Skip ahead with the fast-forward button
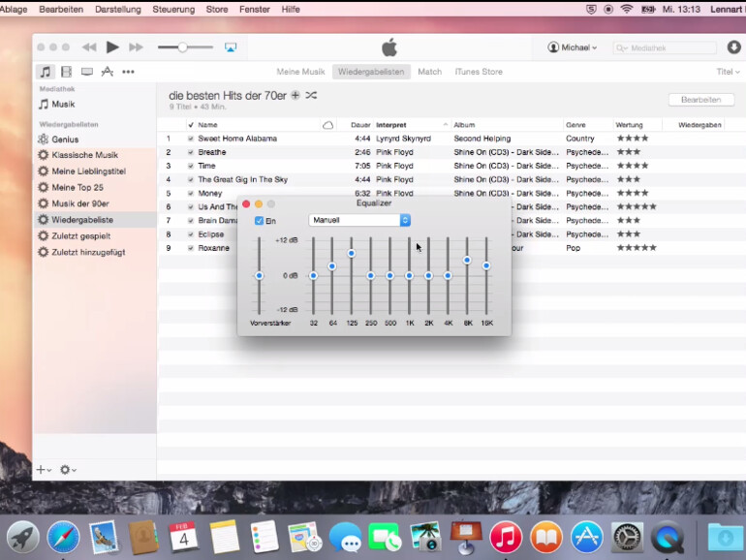746x560 pixels. pos(136,47)
